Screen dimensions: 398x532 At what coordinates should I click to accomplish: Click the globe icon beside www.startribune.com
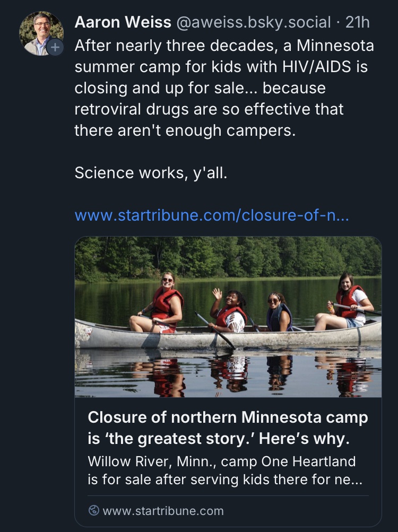[93, 511]
